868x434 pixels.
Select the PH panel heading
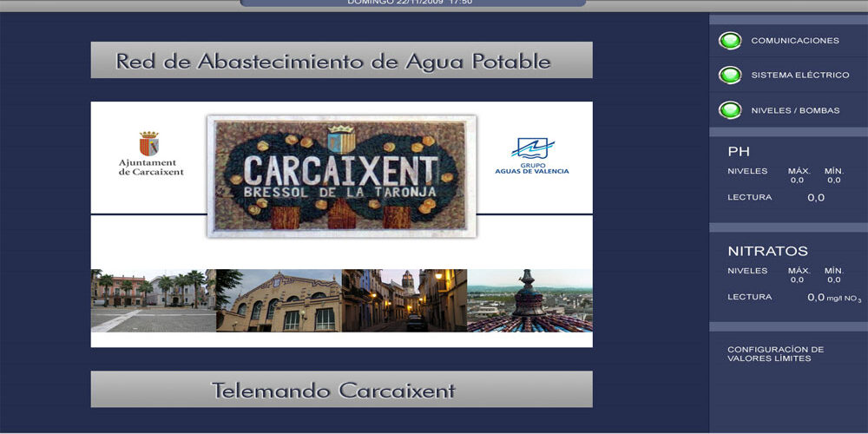pyautogui.click(x=738, y=152)
